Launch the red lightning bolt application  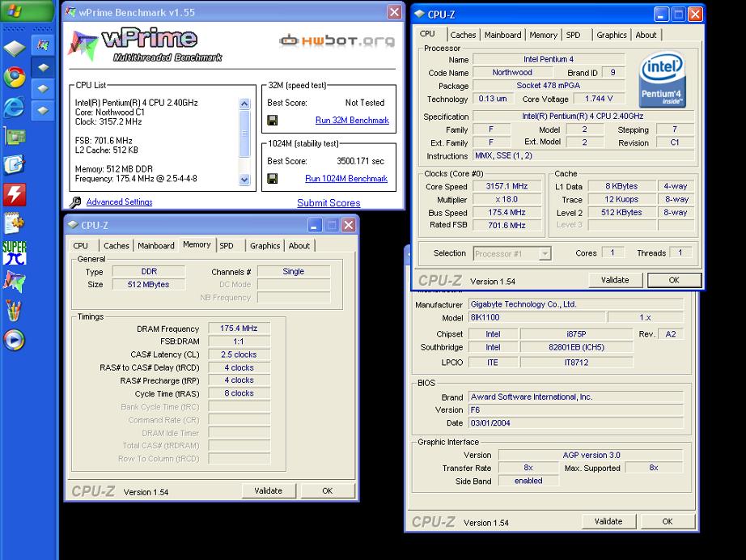(15, 194)
